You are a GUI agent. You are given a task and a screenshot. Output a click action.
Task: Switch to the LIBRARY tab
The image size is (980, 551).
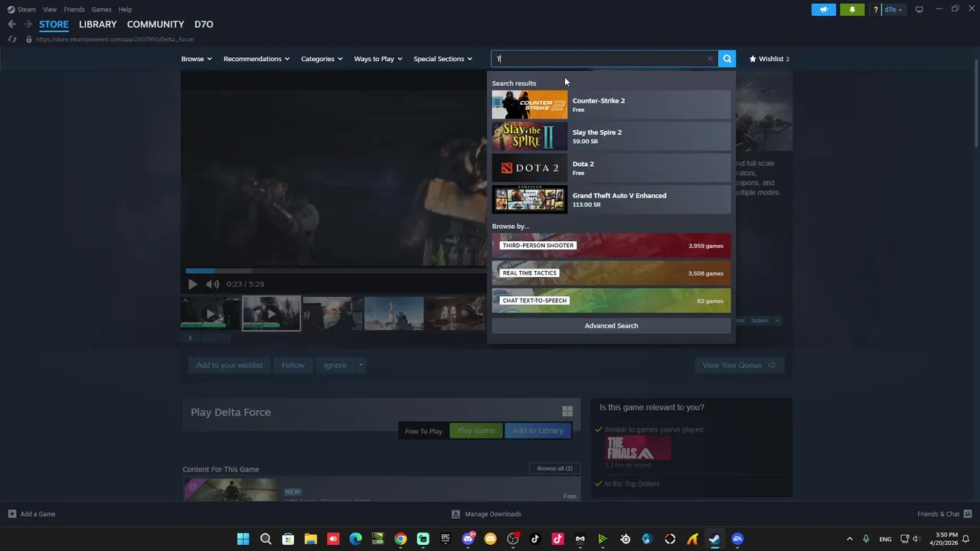(x=98, y=24)
